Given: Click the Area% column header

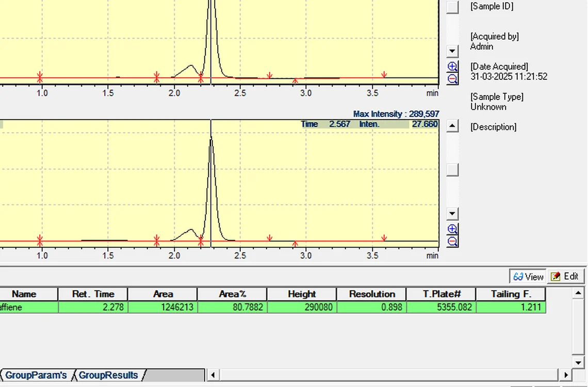Looking at the screenshot, I should pos(233,294).
